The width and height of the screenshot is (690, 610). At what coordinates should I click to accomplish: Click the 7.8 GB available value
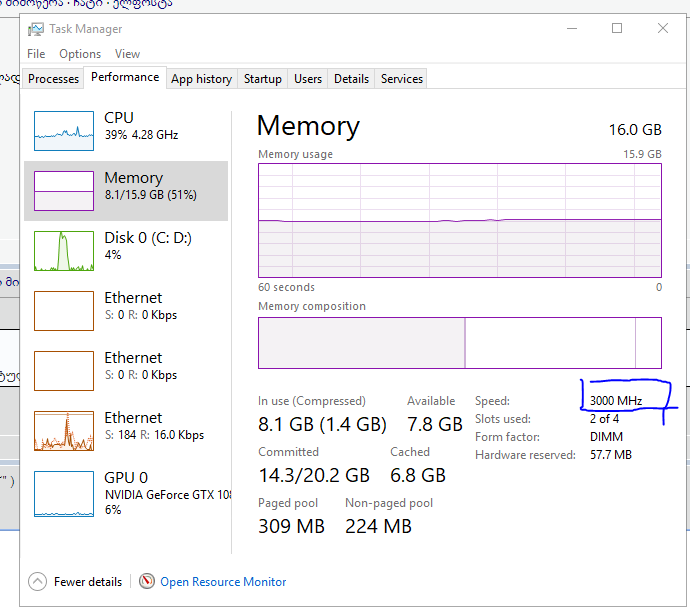click(435, 425)
